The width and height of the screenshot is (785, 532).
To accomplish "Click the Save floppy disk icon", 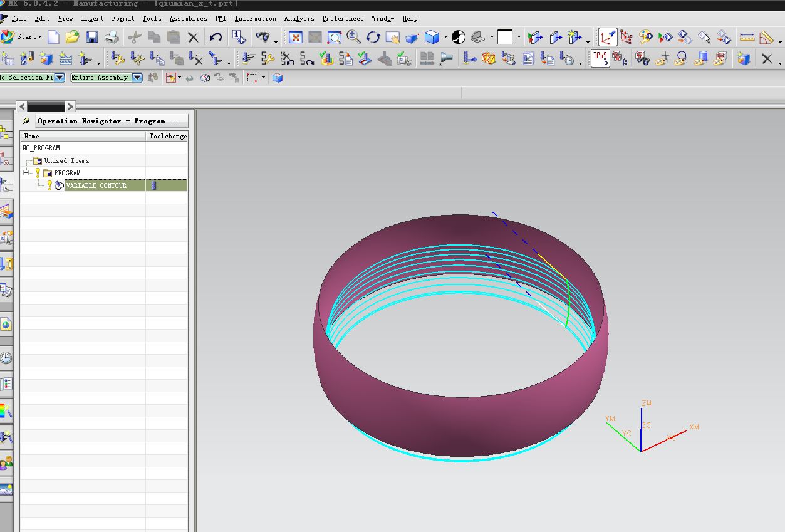I will click(x=92, y=37).
